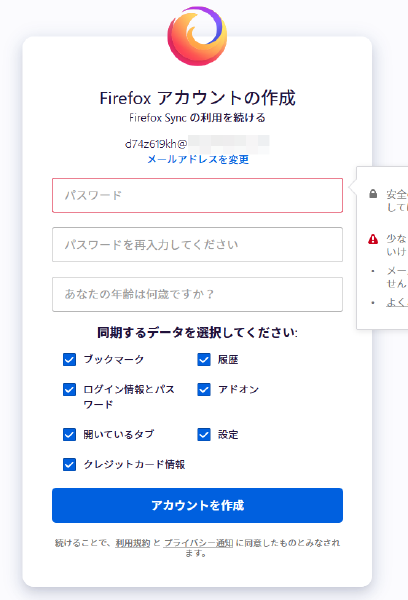Open the 利用規約 link

[x=133, y=543]
